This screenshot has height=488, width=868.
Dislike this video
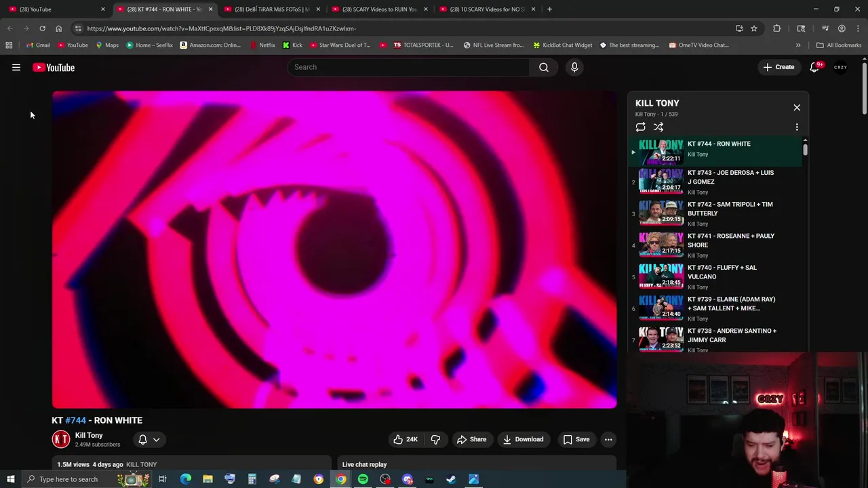435,439
